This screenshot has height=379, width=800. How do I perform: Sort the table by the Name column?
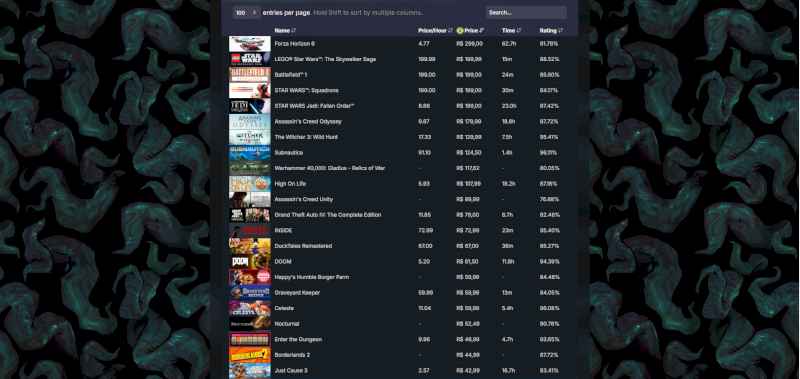[285, 31]
